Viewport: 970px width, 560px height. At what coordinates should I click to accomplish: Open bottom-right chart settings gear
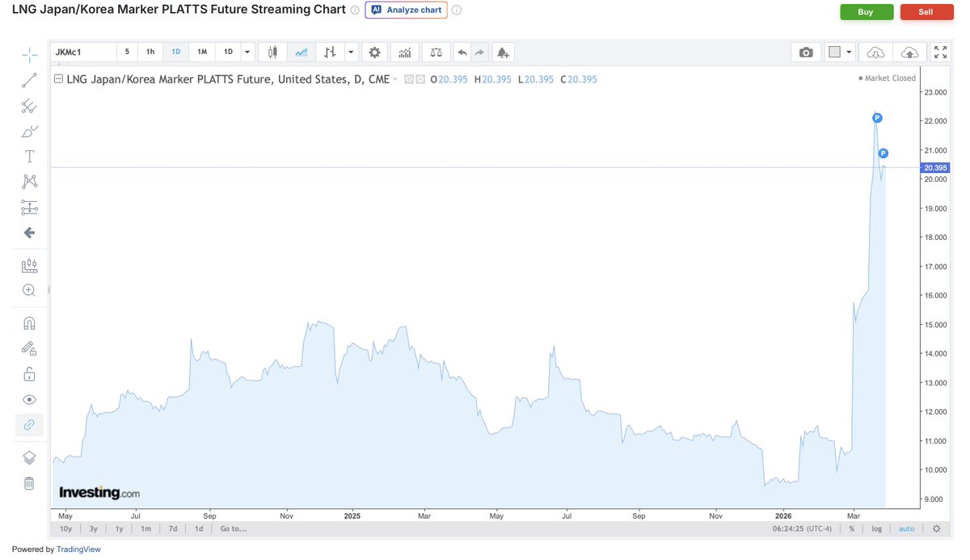pos(936,528)
